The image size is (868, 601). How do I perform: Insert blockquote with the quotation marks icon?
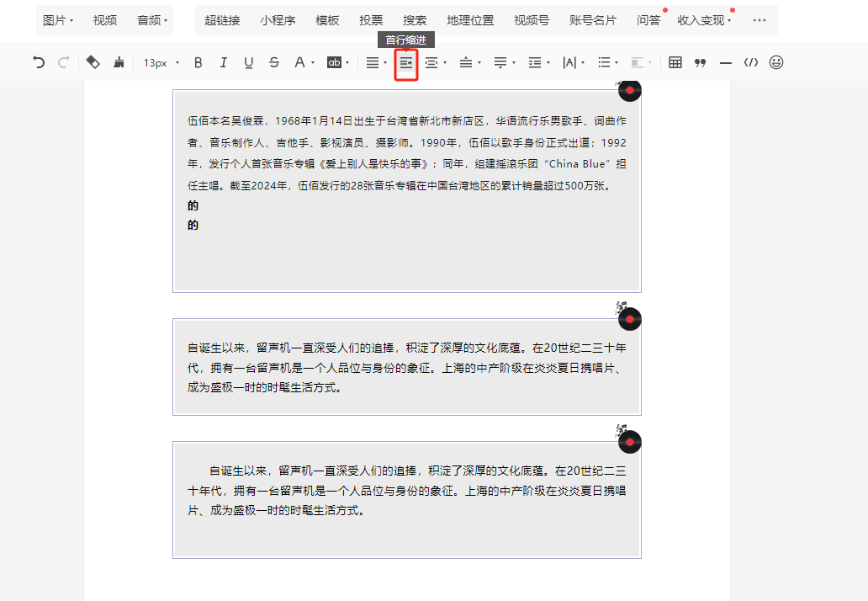[701, 62]
